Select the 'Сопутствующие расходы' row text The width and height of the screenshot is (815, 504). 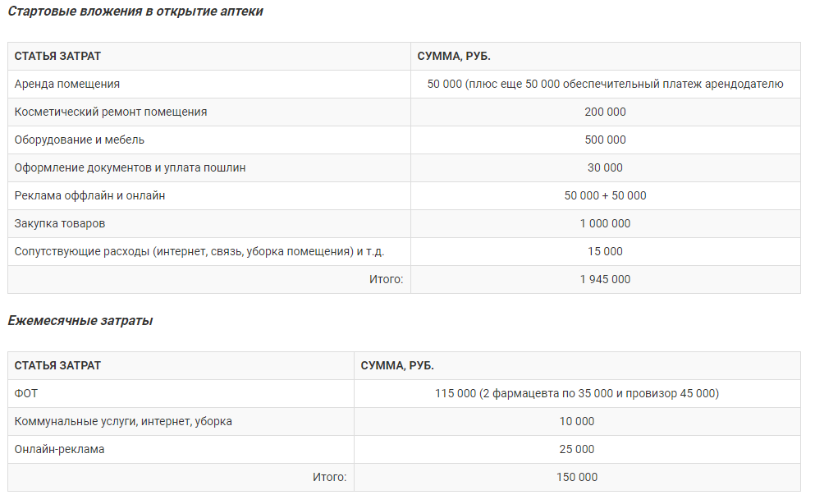coord(199,251)
